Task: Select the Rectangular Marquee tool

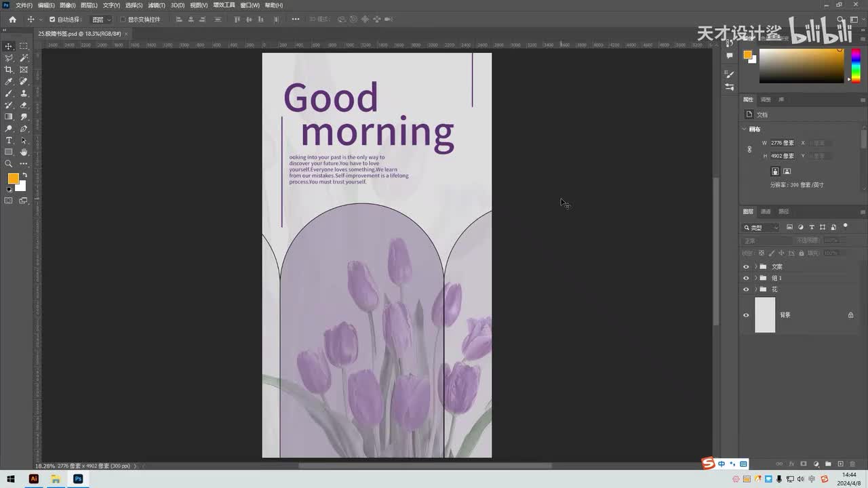Action: click(x=24, y=46)
